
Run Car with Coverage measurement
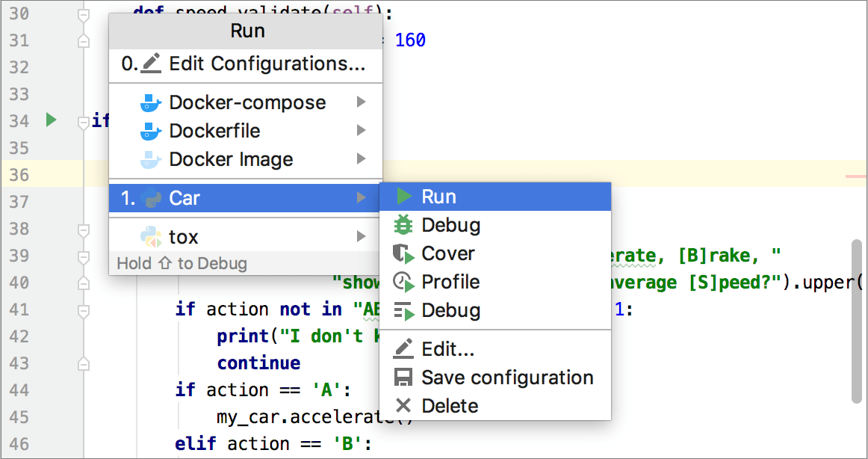[x=448, y=253]
